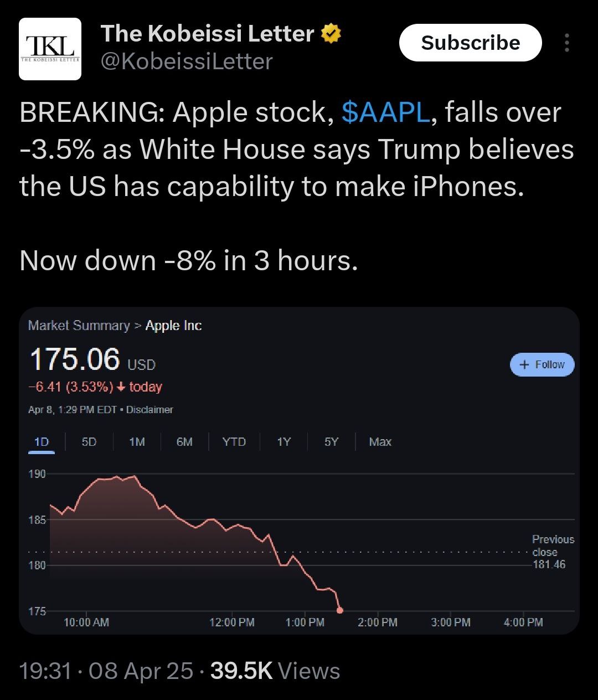The width and height of the screenshot is (598, 700).
Task: Click The Kobeissi Letter display name
Action: click(207, 34)
